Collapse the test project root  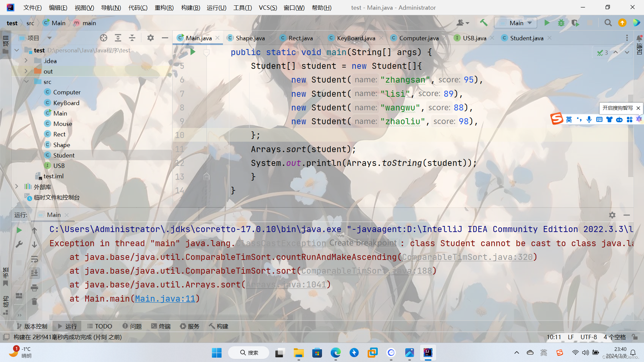16,50
